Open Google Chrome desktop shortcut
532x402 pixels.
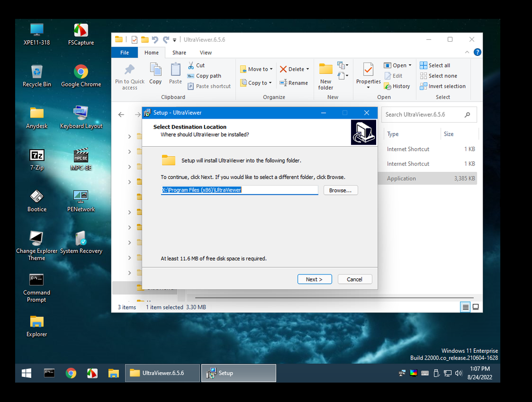[x=81, y=76]
